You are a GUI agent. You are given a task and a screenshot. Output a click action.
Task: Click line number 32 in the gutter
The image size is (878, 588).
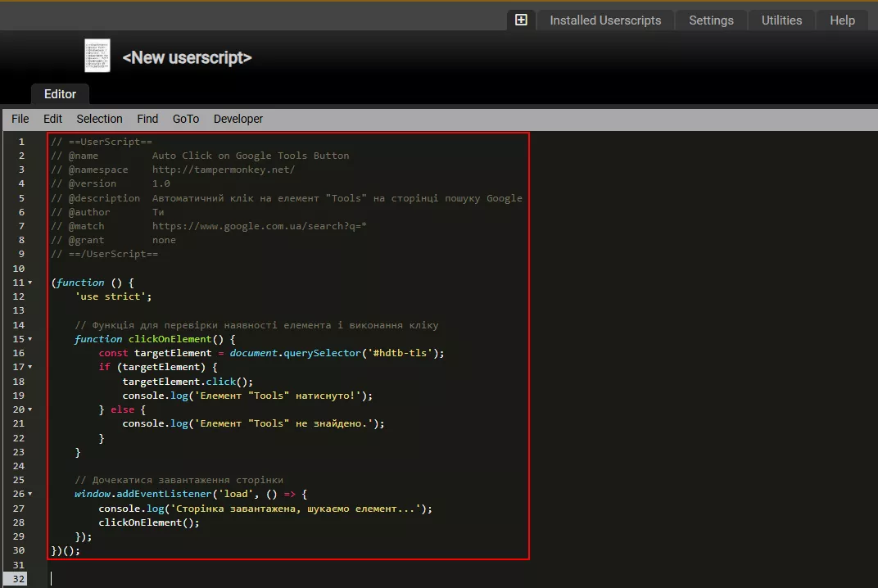coord(19,578)
